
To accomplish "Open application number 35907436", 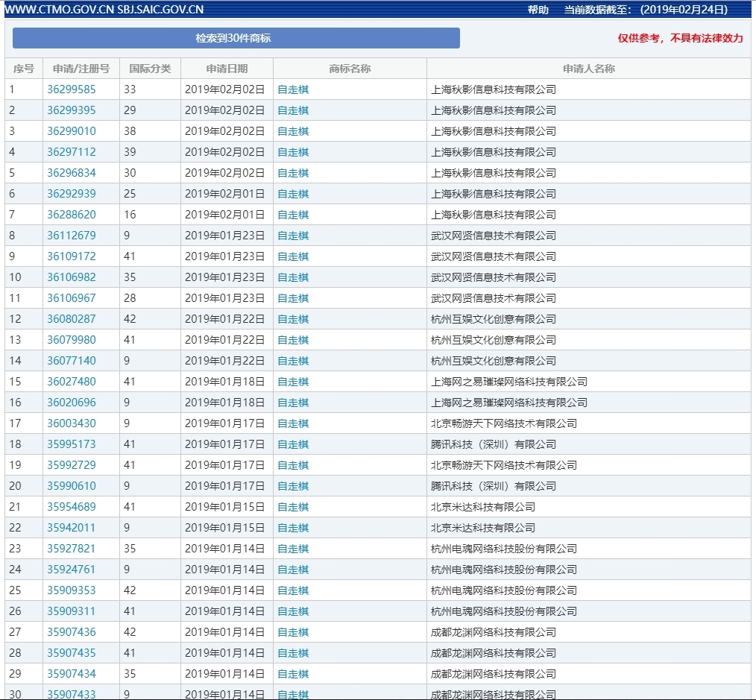I will point(72,632).
